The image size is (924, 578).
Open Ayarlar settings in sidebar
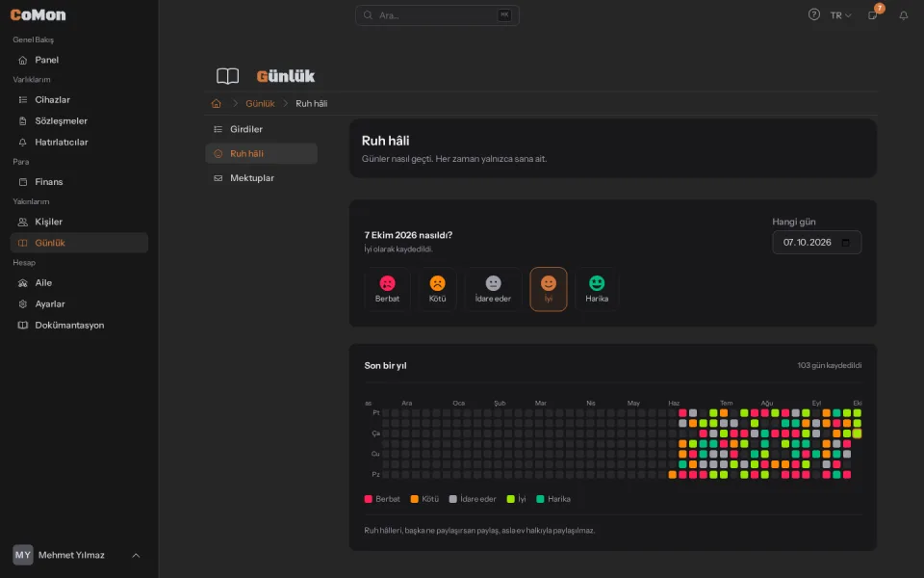[x=79, y=304]
